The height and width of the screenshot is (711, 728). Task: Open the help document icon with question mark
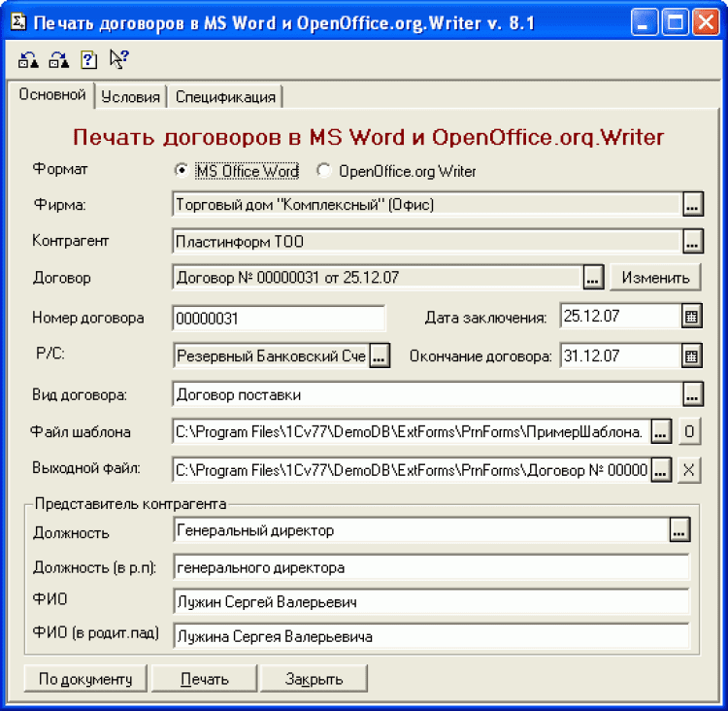coord(88,60)
